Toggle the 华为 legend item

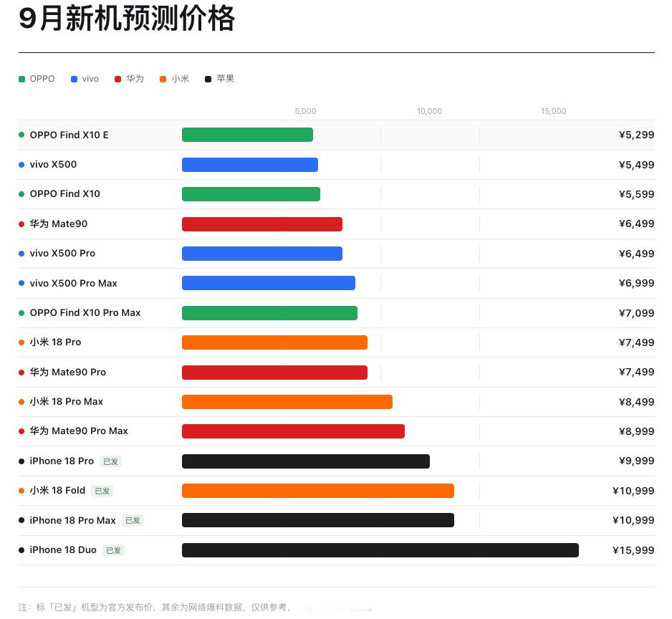tap(129, 79)
